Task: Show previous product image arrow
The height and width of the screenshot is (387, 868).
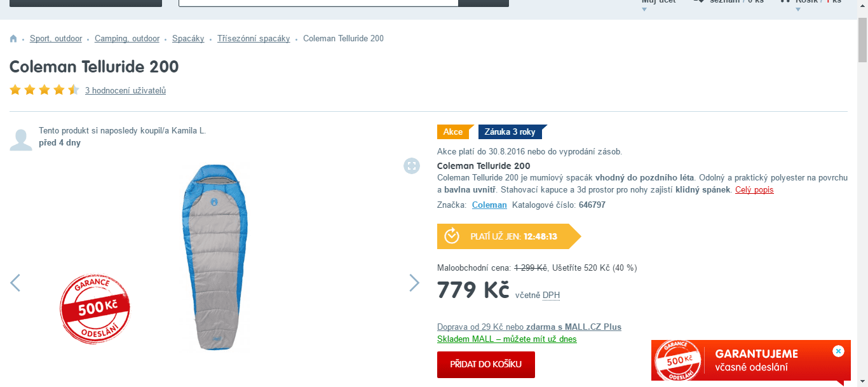Action: [15, 283]
